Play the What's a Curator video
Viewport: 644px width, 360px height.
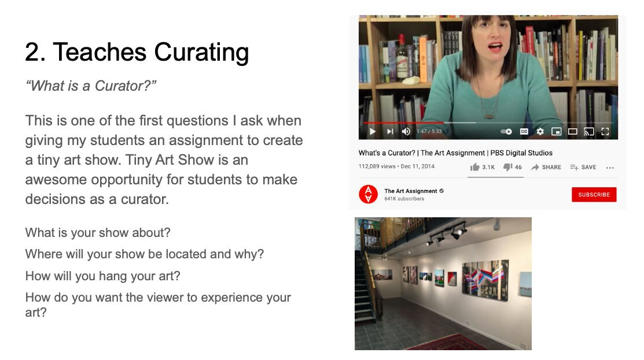point(373,131)
